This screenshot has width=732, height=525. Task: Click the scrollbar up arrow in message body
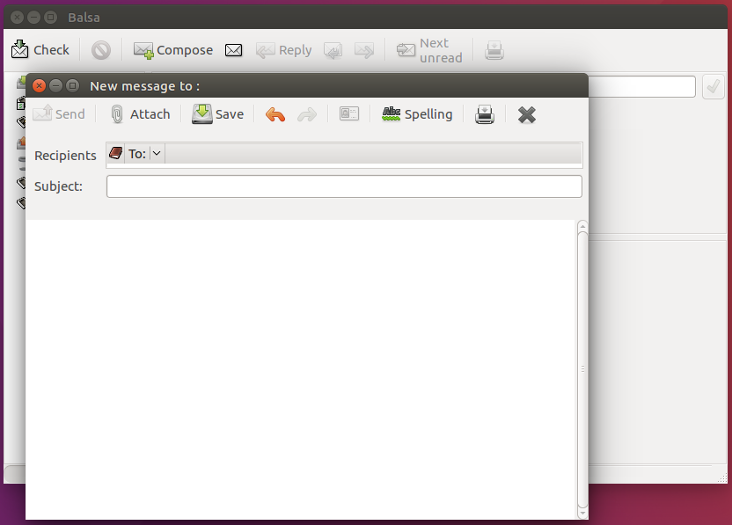click(x=582, y=226)
